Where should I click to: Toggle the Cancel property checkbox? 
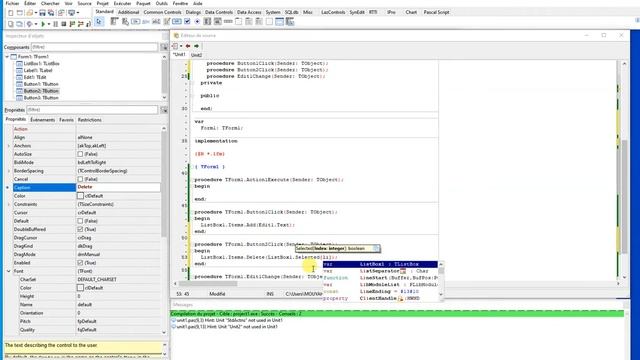point(80,179)
